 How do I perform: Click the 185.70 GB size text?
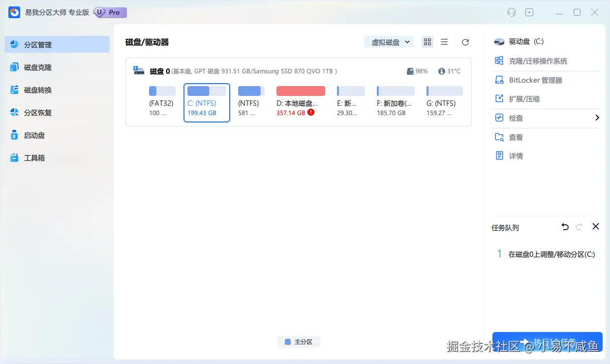(391, 113)
